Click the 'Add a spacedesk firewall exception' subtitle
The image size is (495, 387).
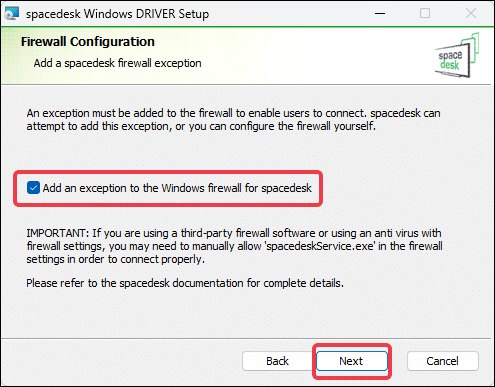[117, 63]
